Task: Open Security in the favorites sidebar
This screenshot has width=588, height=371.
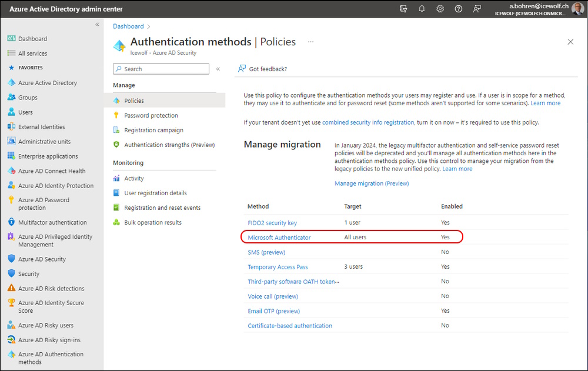Action: [28, 274]
